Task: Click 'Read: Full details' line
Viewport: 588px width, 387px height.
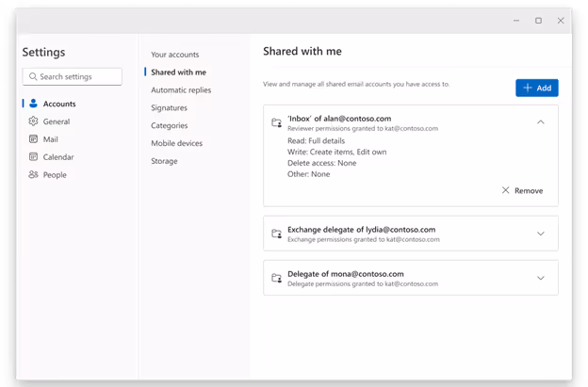Action: (316, 141)
